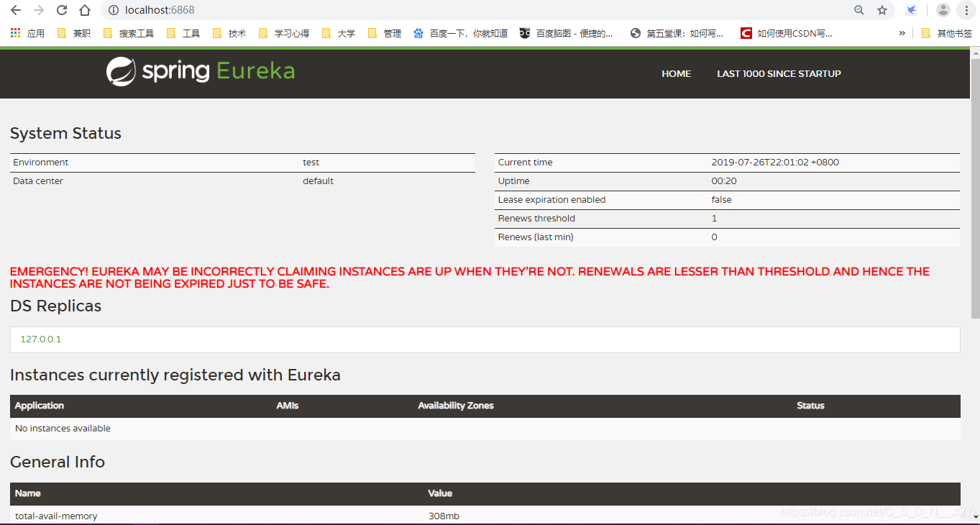Click the vertical page scrollbar thumb
The height and width of the screenshot is (525, 980).
(974, 187)
